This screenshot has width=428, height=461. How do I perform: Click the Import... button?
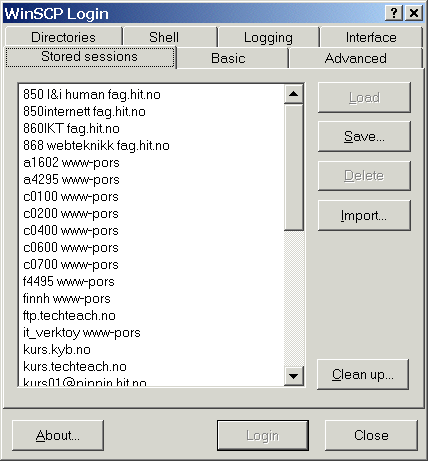tap(364, 215)
